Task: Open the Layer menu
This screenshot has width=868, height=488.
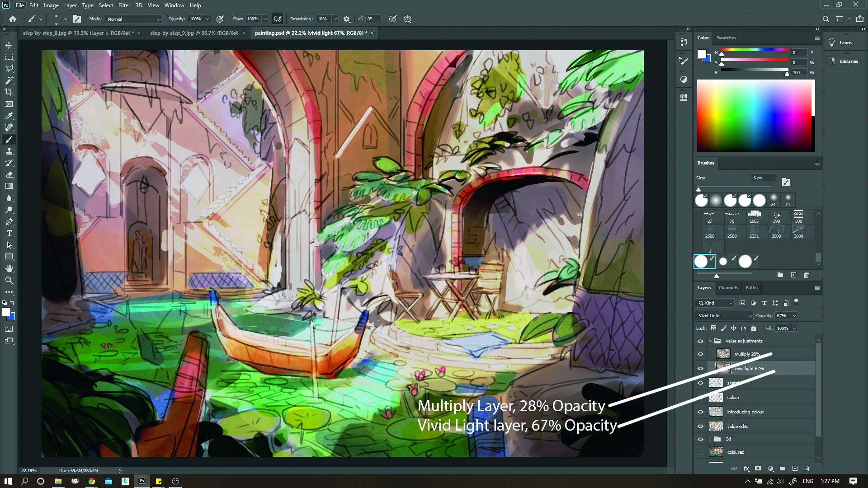Action: tap(70, 5)
